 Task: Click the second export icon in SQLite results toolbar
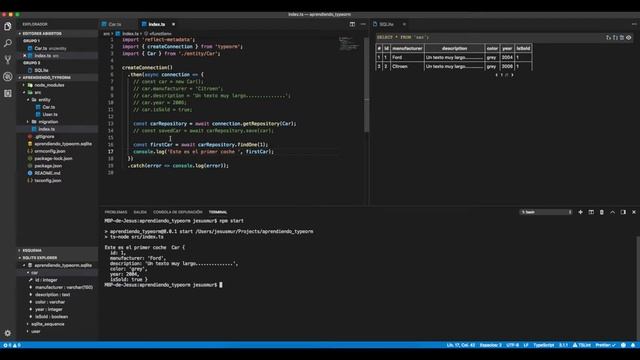tap(616, 38)
